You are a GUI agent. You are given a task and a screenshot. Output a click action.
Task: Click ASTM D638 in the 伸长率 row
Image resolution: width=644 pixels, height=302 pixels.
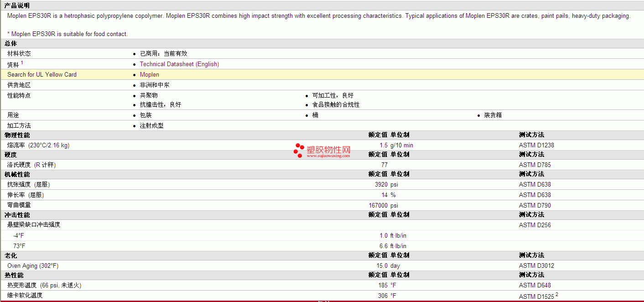pyautogui.click(x=535, y=195)
